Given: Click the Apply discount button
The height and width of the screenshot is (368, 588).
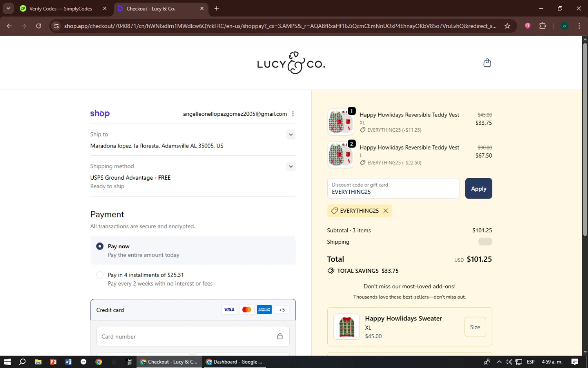Looking at the screenshot, I should [478, 189].
